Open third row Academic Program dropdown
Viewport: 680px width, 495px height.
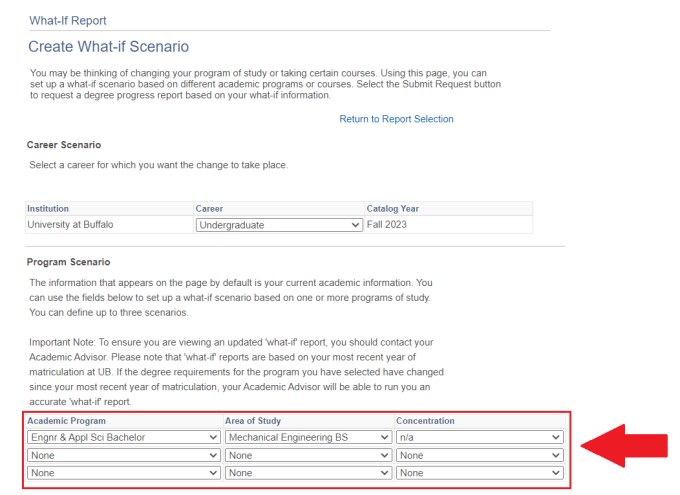123,473
